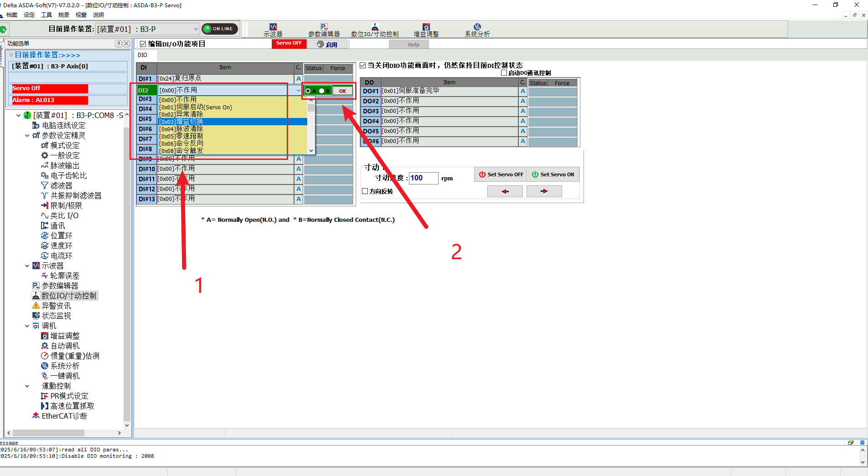Toggle the 编辑DI/O功能项目 checkbox

click(143, 44)
